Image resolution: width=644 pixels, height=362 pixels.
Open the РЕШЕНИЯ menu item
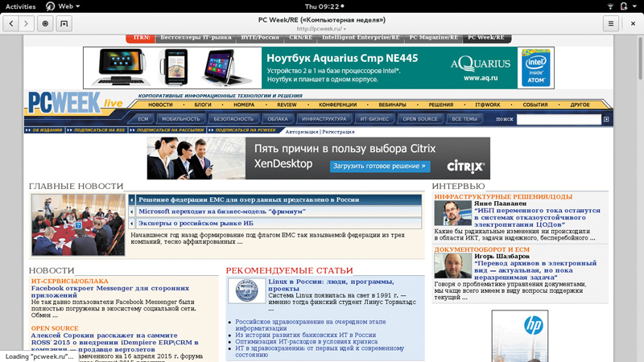click(x=441, y=105)
